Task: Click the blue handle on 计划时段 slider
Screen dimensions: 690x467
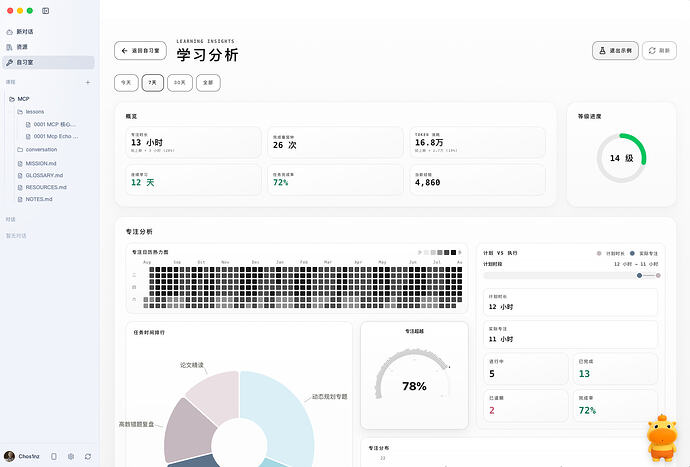Action: point(639,276)
